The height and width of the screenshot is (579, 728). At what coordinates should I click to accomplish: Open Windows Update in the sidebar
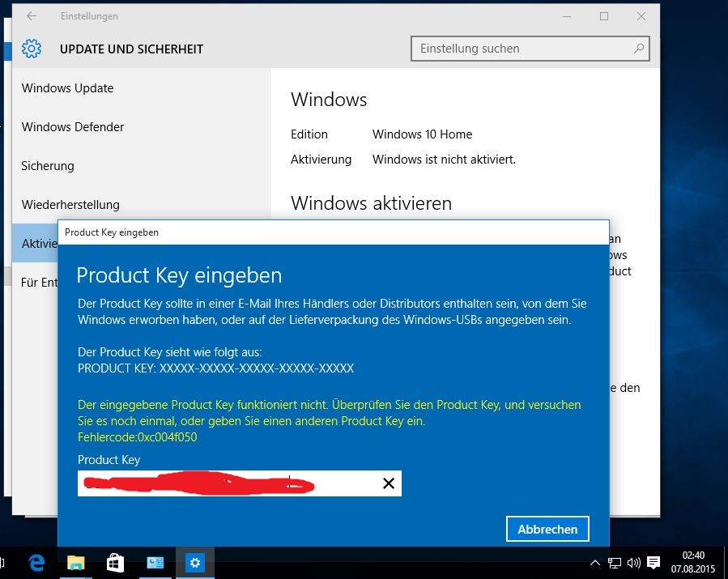pos(67,88)
